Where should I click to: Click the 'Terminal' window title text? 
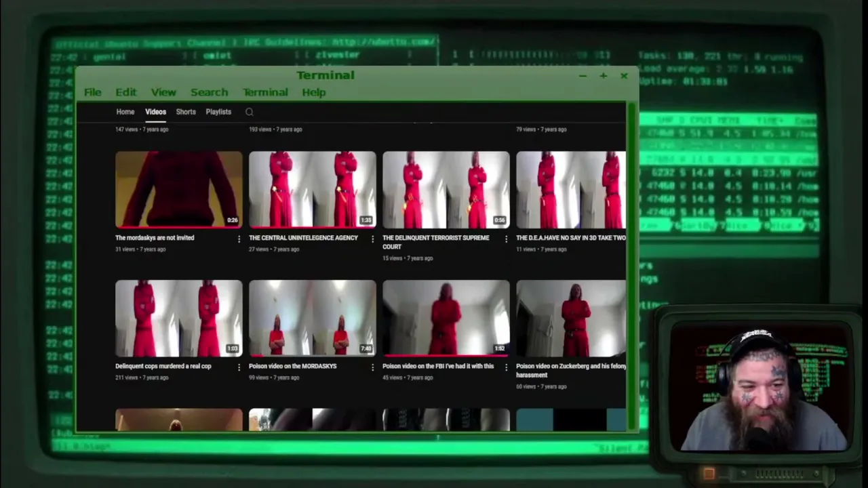click(x=325, y=75)
